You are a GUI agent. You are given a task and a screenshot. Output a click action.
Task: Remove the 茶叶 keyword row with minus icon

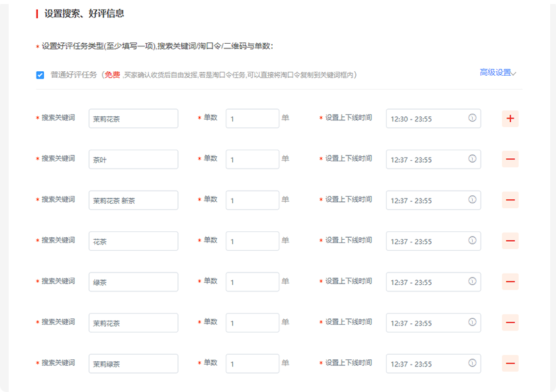pyautogui.click(x=510, y=159)
